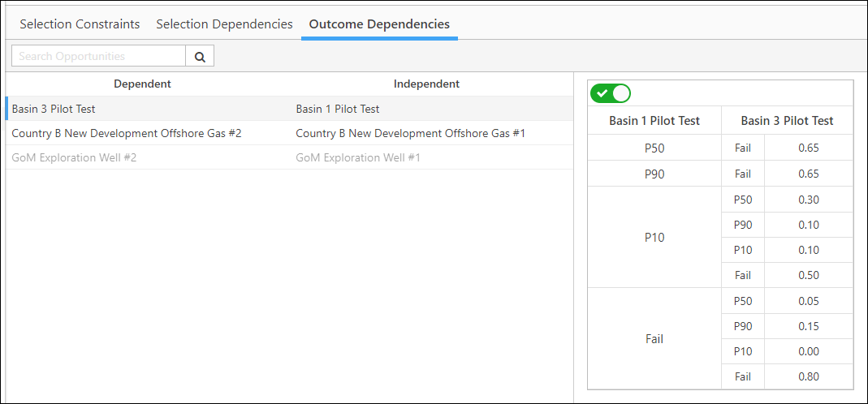Image resolution: width=868 pixels, height=404 pixels.
Task: Edit the 0.30 probability value cell
Action: point(809,200)
